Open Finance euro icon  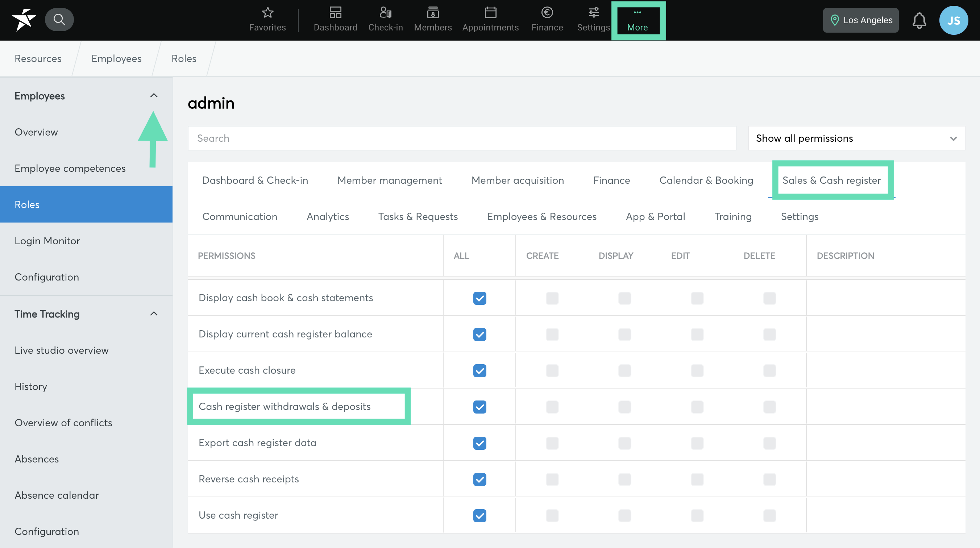pyautogui.click(x=547, y=20)
